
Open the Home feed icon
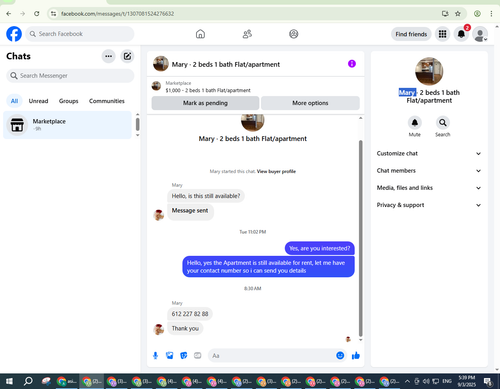coord(200,34)
